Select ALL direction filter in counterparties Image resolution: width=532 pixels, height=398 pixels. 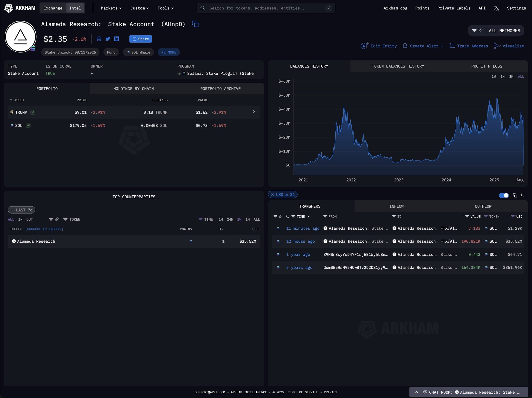(11, 220)
